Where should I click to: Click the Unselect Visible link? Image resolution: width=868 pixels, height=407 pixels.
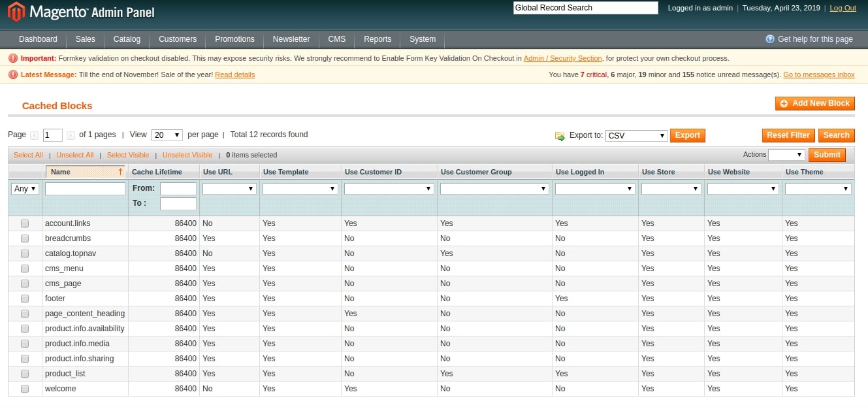pyautogui.click(x=187, y=155)
